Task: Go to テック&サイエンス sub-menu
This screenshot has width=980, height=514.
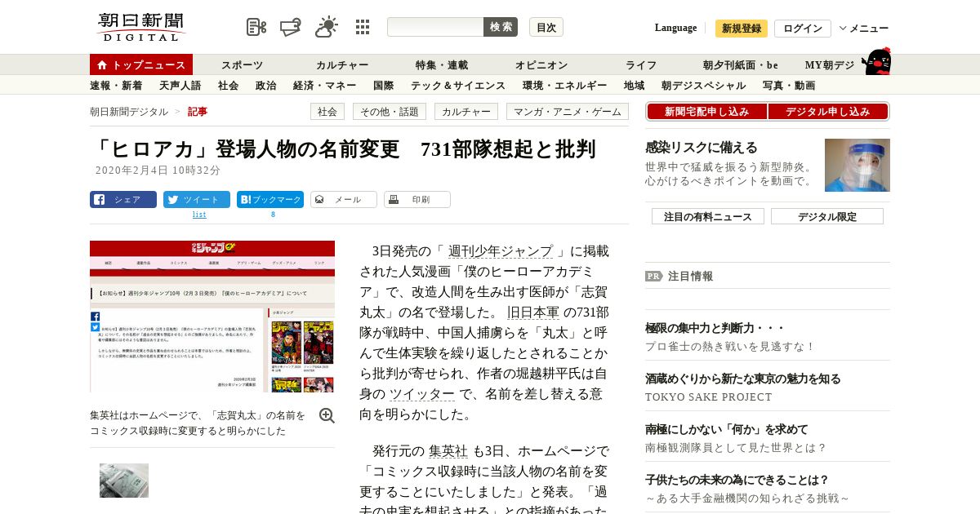Action: click(458, 85)
